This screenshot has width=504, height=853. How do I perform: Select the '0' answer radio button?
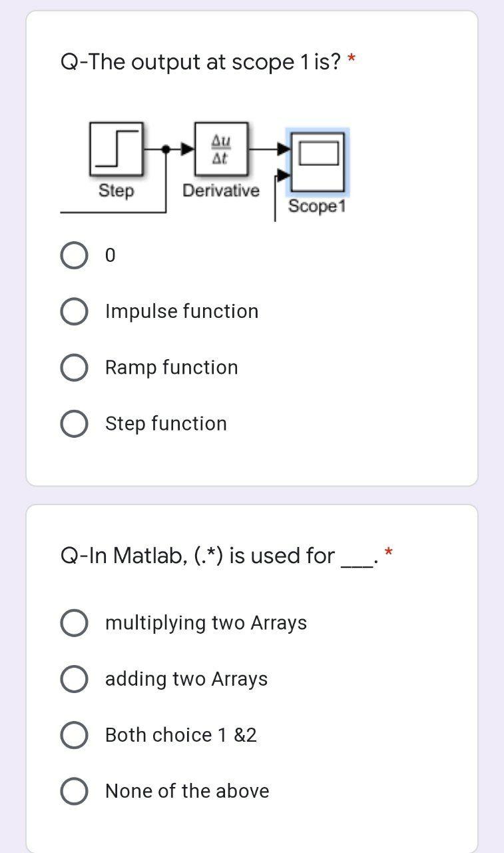(x=74, y=255)
